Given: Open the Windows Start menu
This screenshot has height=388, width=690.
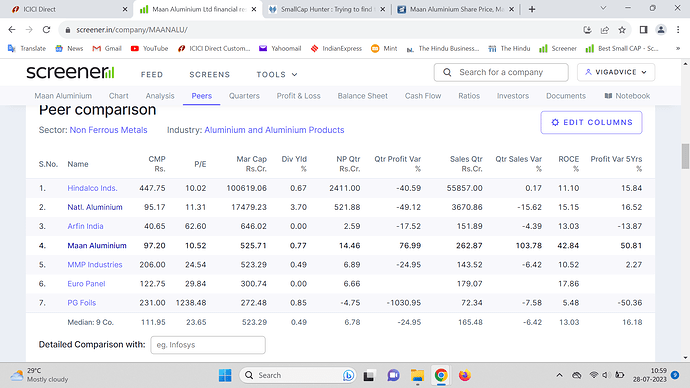Looking at the screenshot, I should tap(225, 375).
